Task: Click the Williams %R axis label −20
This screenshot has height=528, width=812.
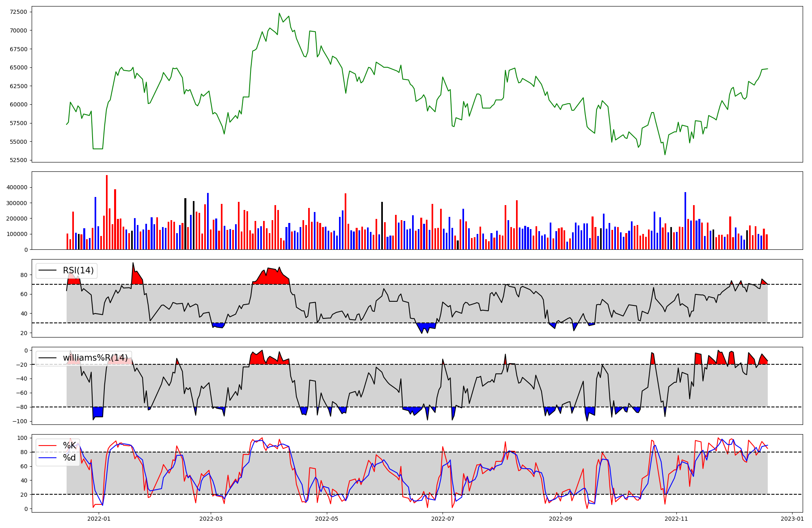Action: point(21,365)
